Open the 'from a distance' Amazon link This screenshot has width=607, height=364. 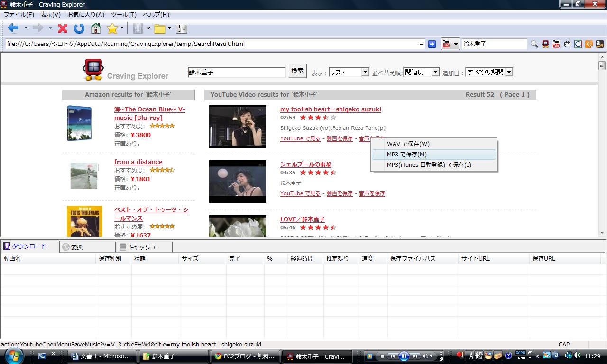tap(138, 162)
